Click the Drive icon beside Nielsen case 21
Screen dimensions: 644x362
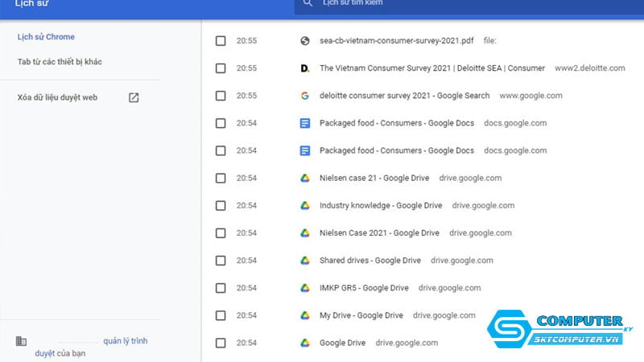(305, 178)
